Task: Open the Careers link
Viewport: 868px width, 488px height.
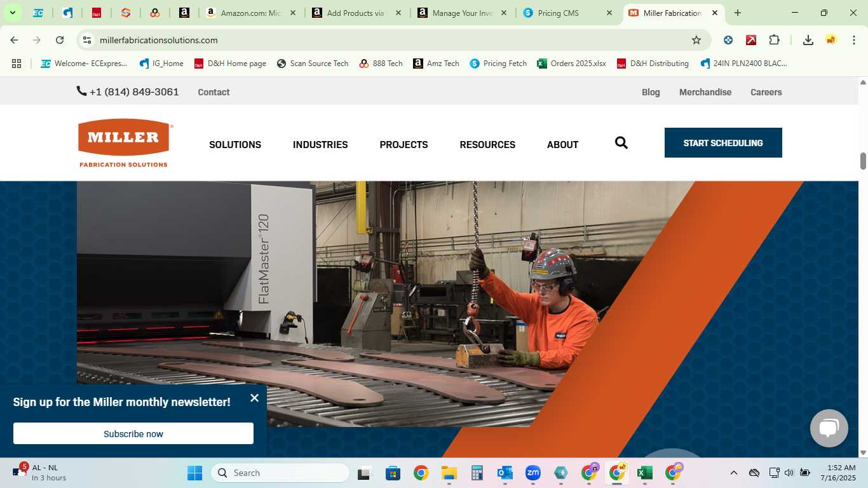Action: tap(766, 92)
